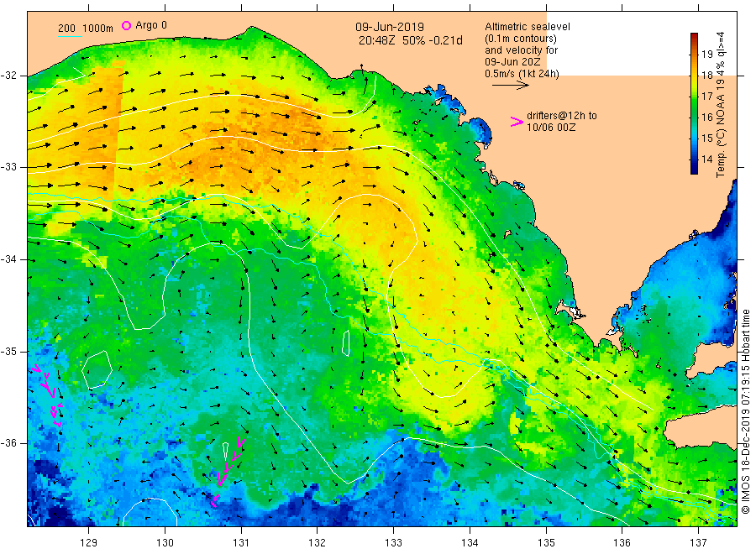
Task: Click the longitude axis label 130
Action: click(x=165, y=543)
